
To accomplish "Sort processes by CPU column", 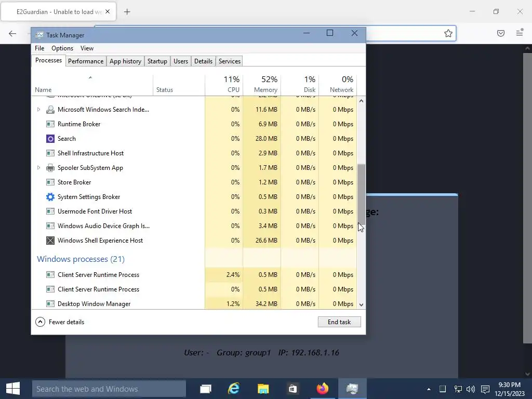I will click(224, 85).
